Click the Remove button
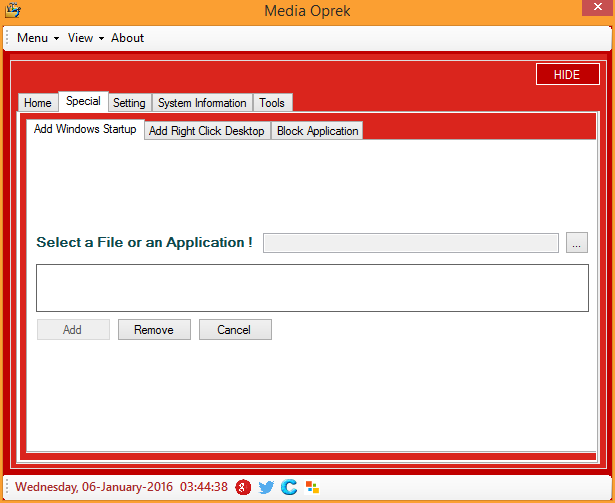Screen dimensions: 615x503 click(x=154, y=330)
